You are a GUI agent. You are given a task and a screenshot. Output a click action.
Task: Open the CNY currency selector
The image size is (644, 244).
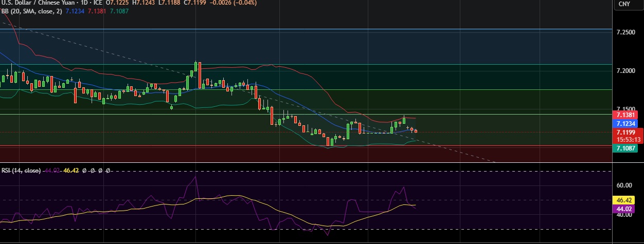[624, 4]
